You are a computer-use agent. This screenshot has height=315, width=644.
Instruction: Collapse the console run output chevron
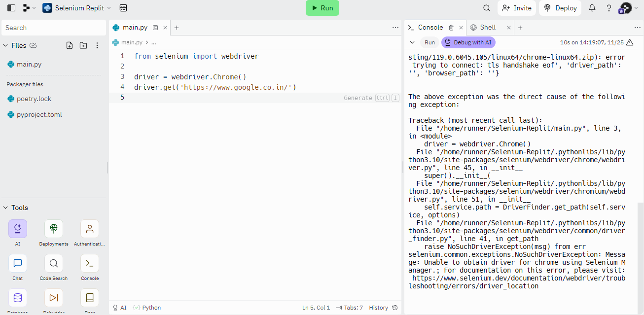[412, 42]
